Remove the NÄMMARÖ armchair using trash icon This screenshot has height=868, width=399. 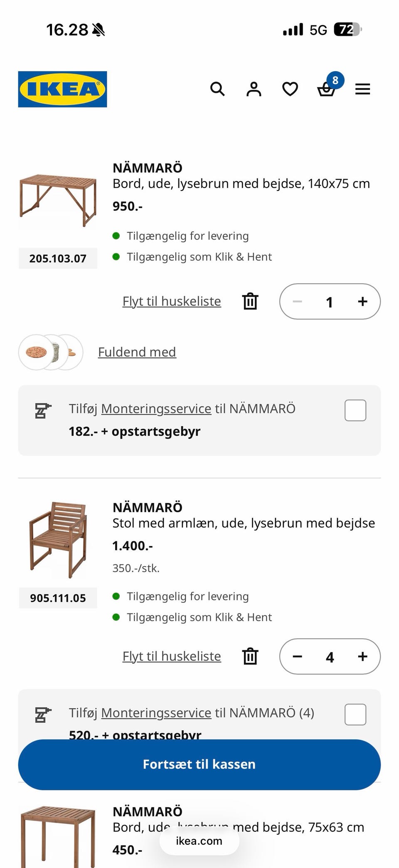pyautogui.click(x=250, y=656)
